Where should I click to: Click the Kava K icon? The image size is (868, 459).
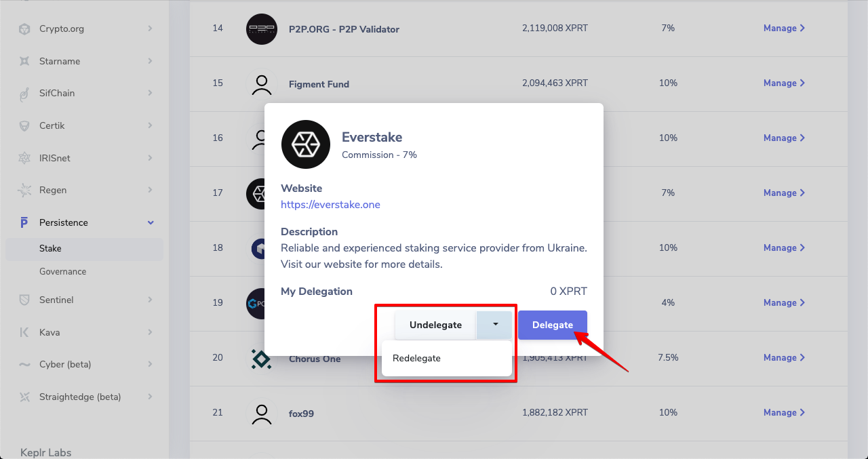tap(24, 332)
